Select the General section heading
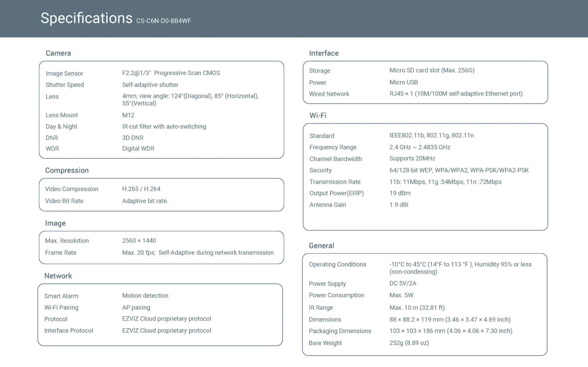This screenshot has height=367, width=588. point(321,246)
